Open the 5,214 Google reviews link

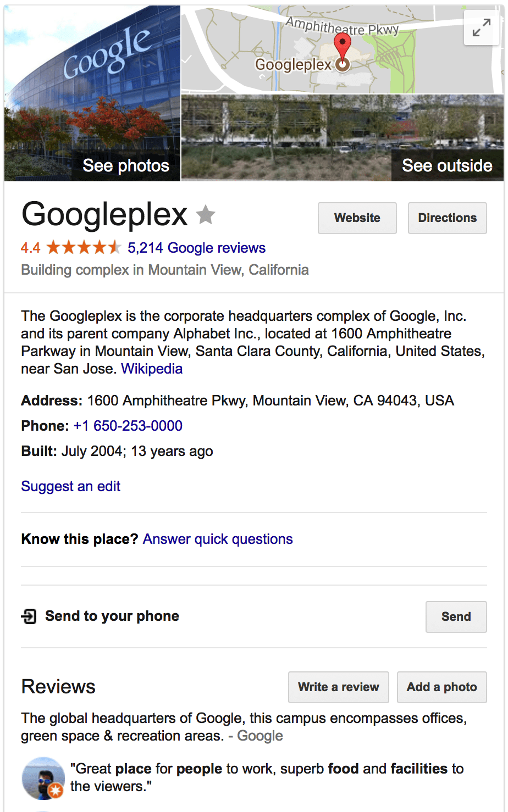tap(197, 248)
